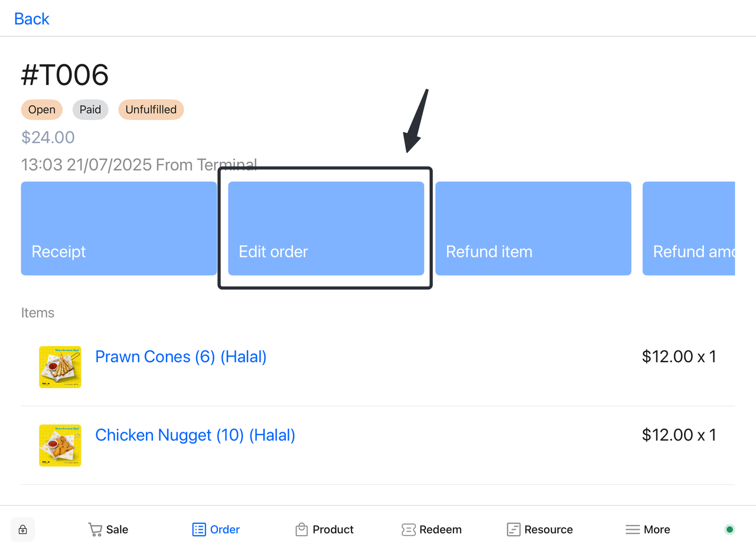
Task: Go back using the Back link
Action: tap(32, 19)
